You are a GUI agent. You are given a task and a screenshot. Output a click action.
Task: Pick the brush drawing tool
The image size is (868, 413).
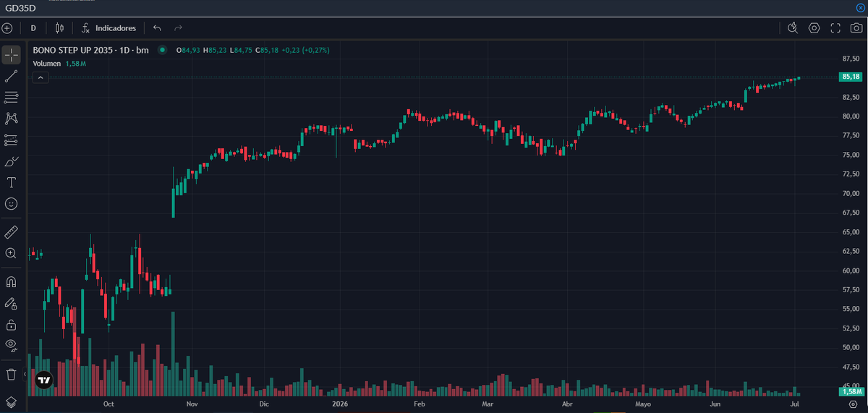(x=11, y=161)
